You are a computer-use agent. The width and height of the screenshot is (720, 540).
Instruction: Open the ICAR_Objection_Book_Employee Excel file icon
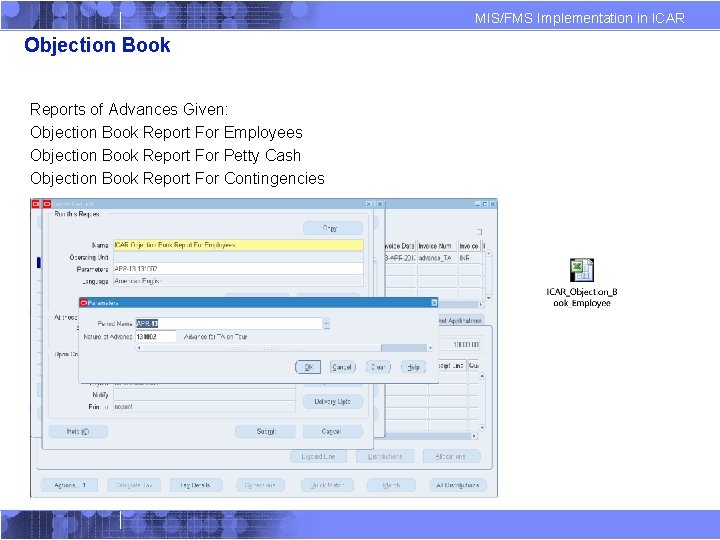click(582, 270)
